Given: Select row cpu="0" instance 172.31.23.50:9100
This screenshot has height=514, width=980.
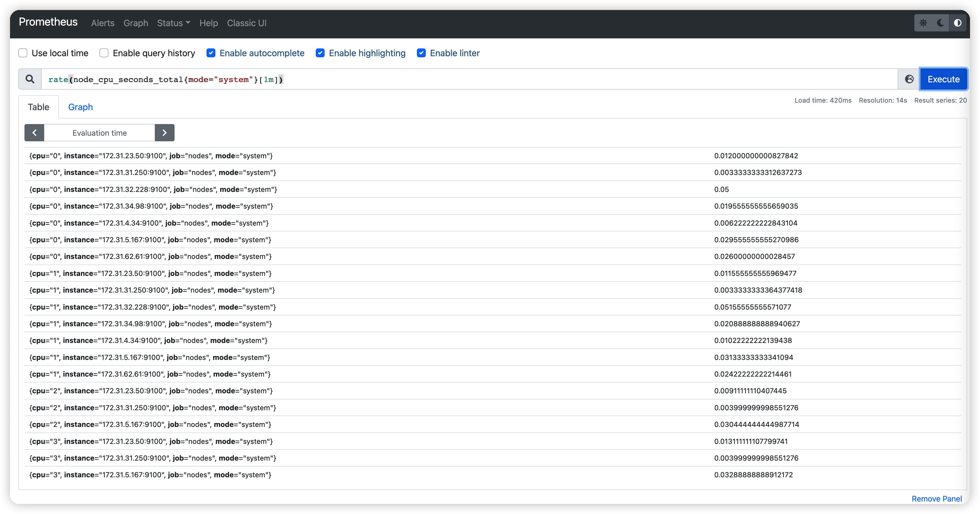Looking at the screenshot, I should pos(493,156).
